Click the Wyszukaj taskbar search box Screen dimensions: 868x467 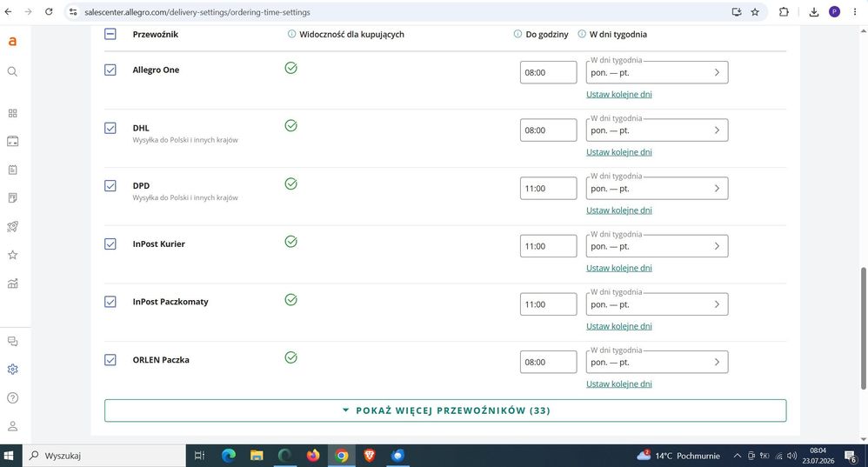(104, 456)
